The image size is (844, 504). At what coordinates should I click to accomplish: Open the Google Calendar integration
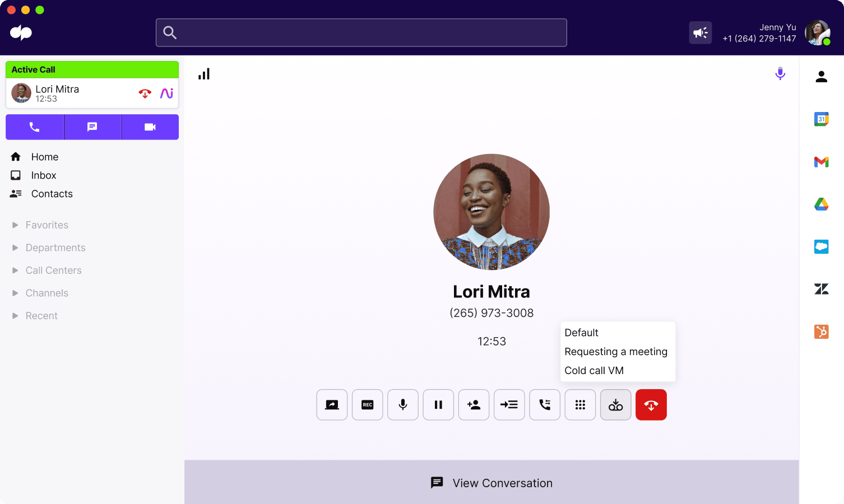coord(821,119)
